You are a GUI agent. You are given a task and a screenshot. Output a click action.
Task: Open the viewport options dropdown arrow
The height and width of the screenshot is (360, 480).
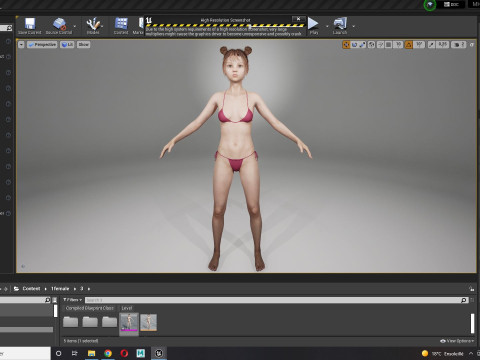coord(21,45)
